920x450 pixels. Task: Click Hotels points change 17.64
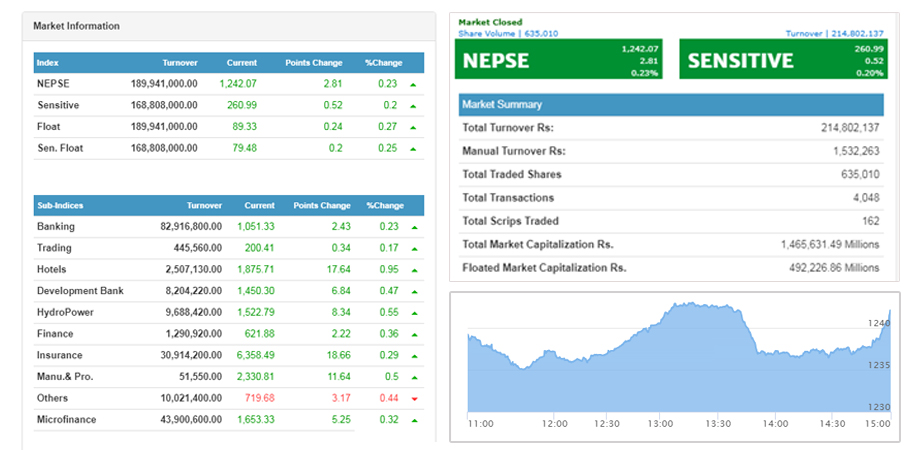pos(340,270)
